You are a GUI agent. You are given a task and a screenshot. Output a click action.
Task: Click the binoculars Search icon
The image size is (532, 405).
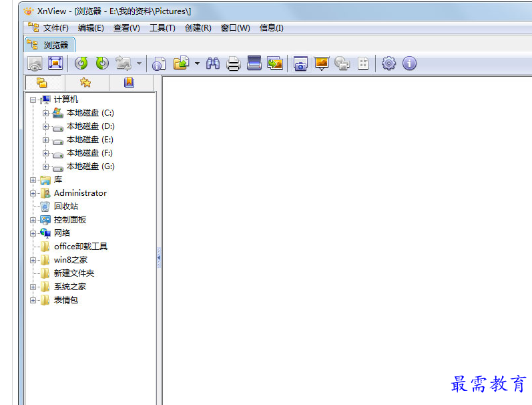click(x=213, y=63)
